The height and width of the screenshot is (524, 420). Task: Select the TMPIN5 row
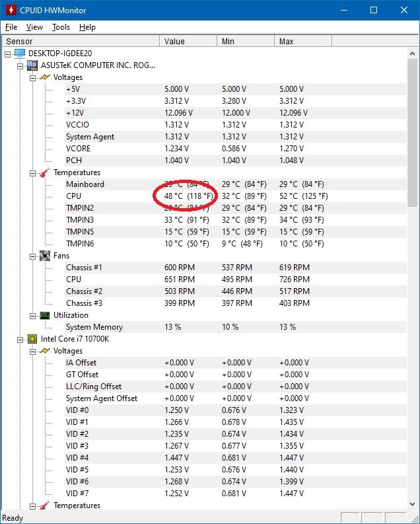point(236,231)
